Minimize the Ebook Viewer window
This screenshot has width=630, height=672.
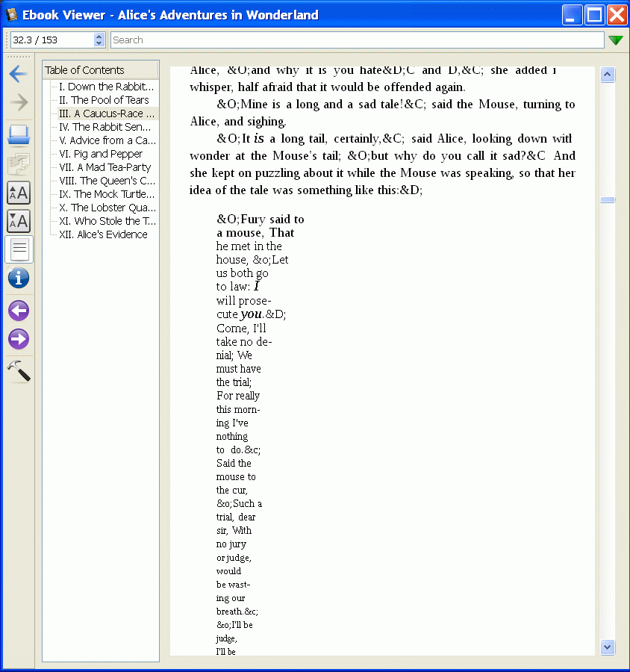pyautogui.click(x=572, y=15)
